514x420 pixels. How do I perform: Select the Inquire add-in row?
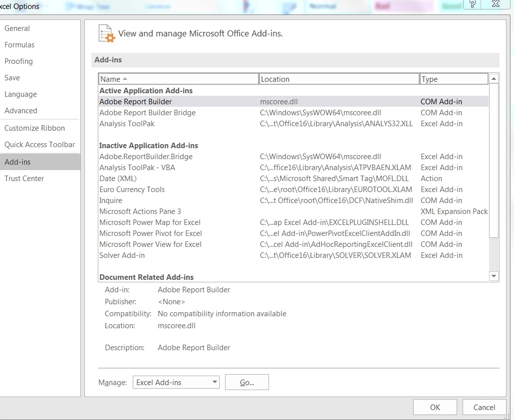pyautogui.click(x=293, y=201)
